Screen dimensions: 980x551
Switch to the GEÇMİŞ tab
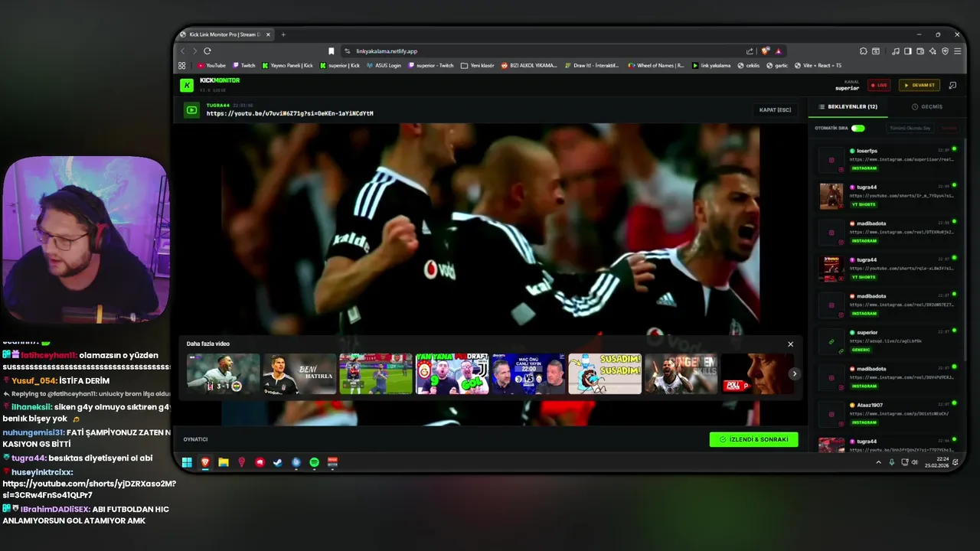pos(926,106)
